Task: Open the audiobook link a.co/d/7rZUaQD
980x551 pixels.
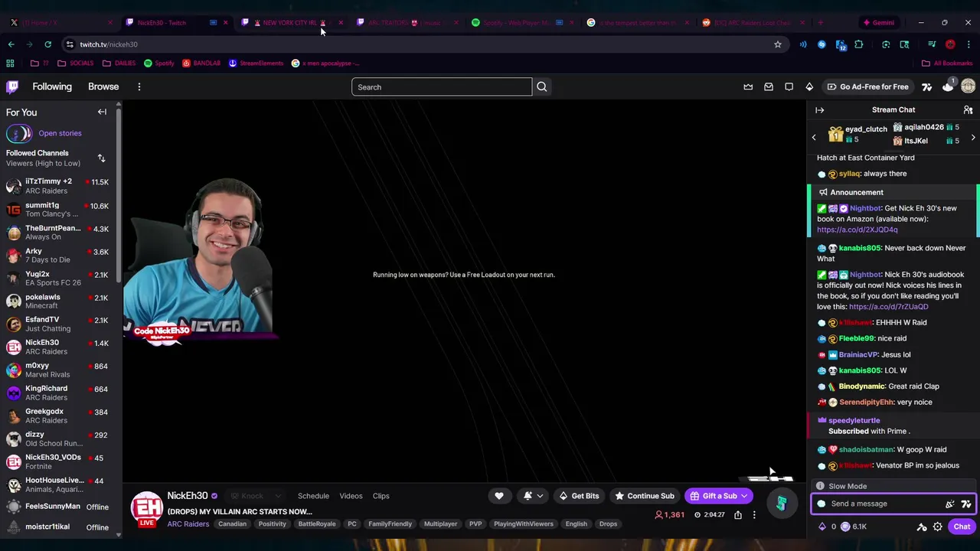Action: (888, 307)
